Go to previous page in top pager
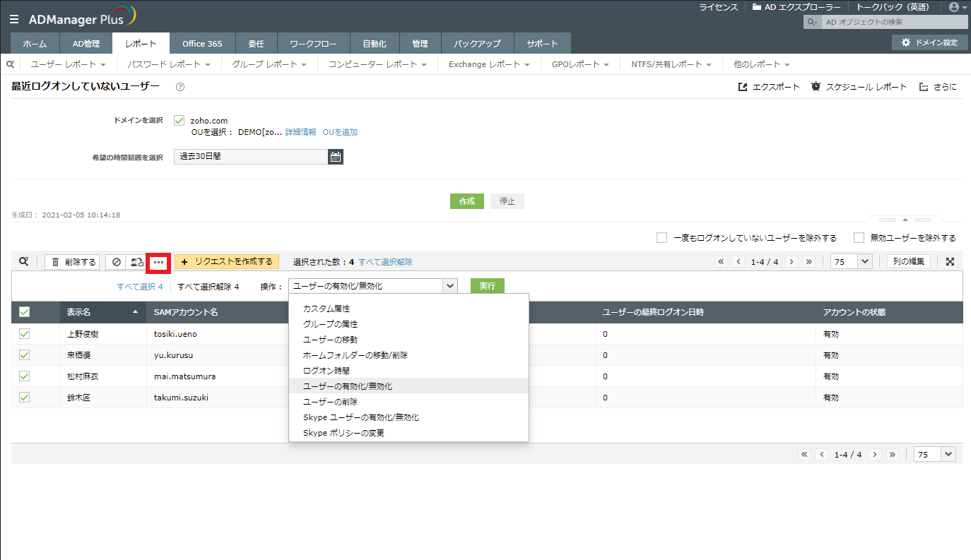This screenshot has width=971, height=560. 738,262
